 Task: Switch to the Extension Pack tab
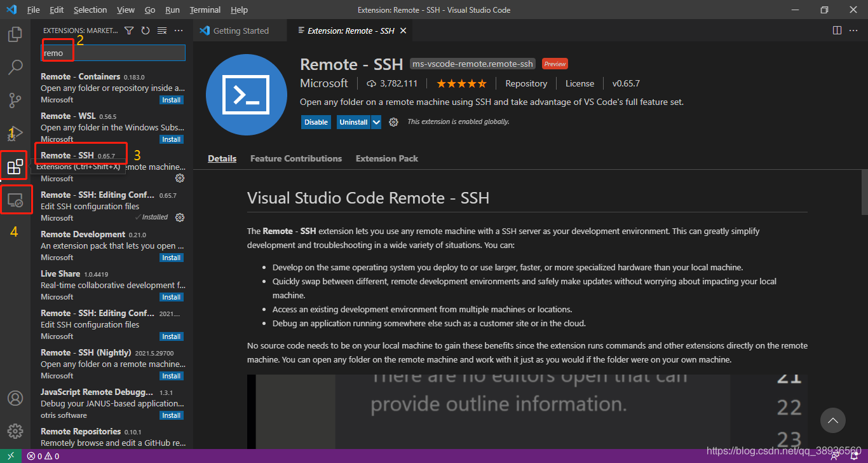pos(387,159)
